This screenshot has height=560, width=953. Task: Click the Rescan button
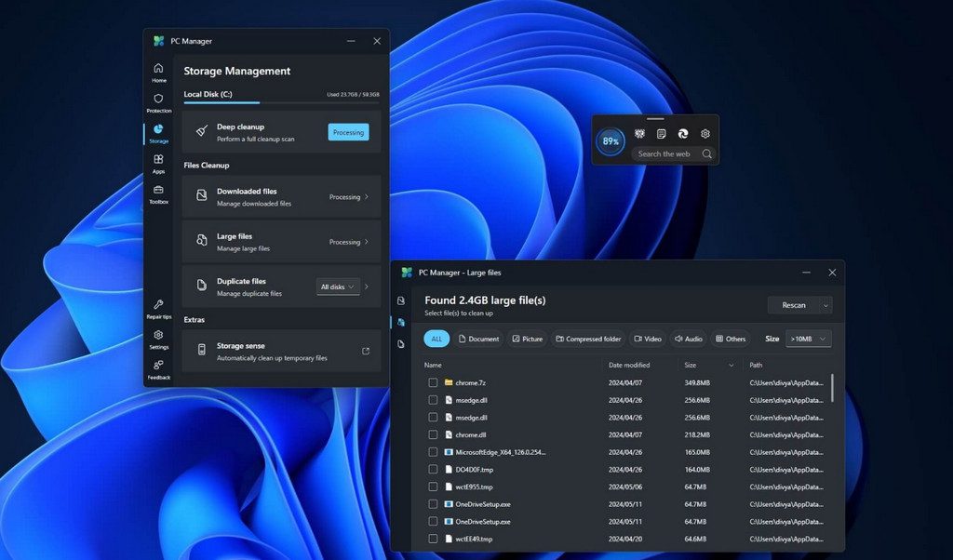pyautogui.click(x=794, y=305)
